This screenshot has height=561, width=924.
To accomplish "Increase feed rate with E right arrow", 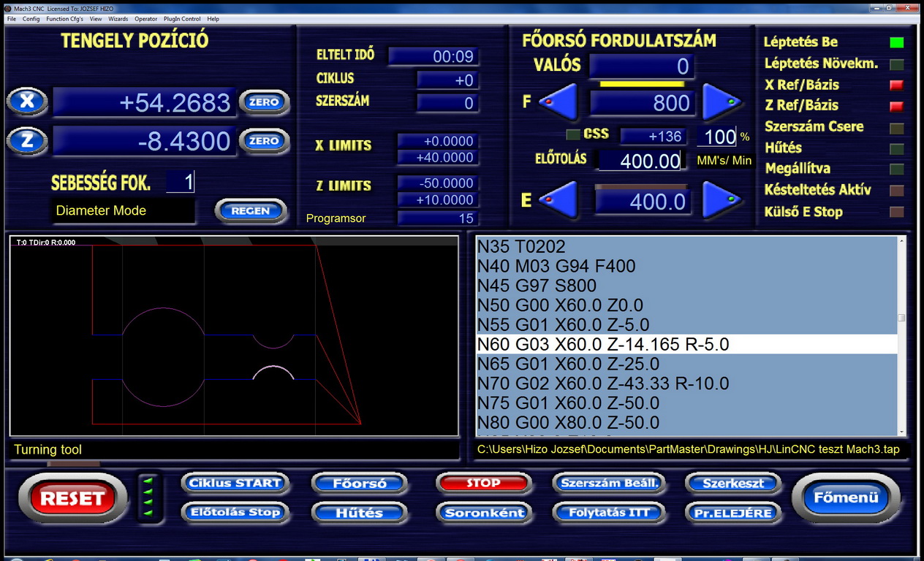I will [722, 200].
